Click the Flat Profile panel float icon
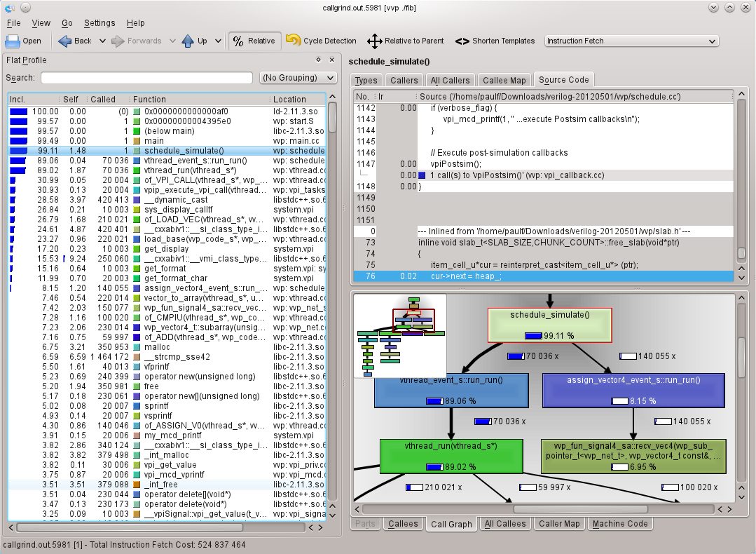Screen dimensions: 756x554 point(318,60)
